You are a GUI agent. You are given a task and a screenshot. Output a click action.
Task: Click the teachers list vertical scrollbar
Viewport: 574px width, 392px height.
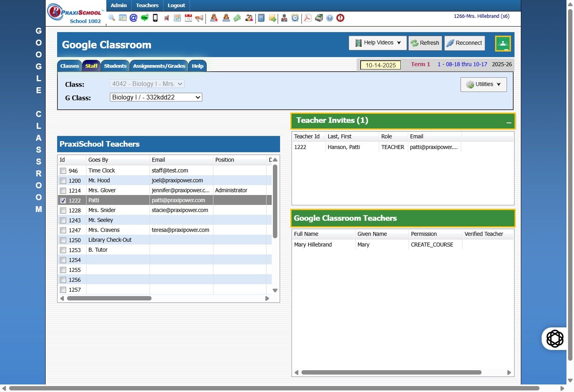coord(275,201)
